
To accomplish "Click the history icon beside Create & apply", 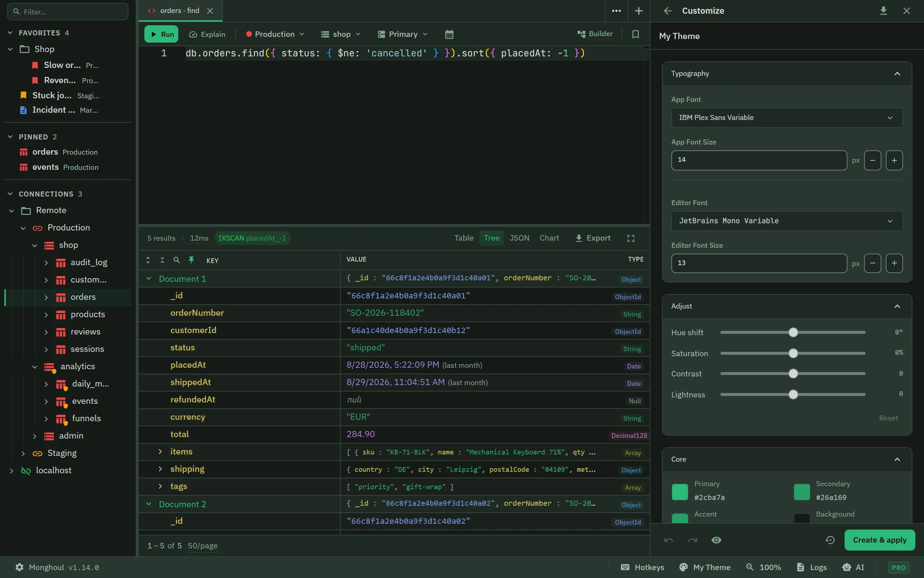I will pyautogui.click(x=830, y=540).
